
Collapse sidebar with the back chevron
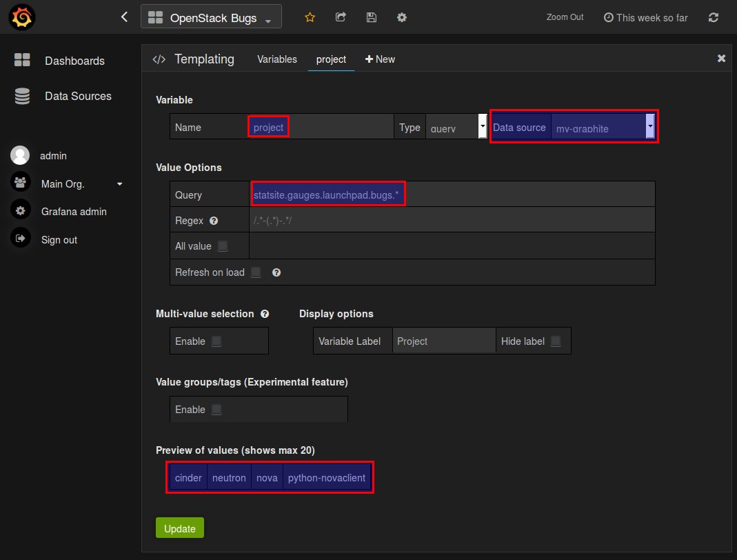tap(124, 17)
